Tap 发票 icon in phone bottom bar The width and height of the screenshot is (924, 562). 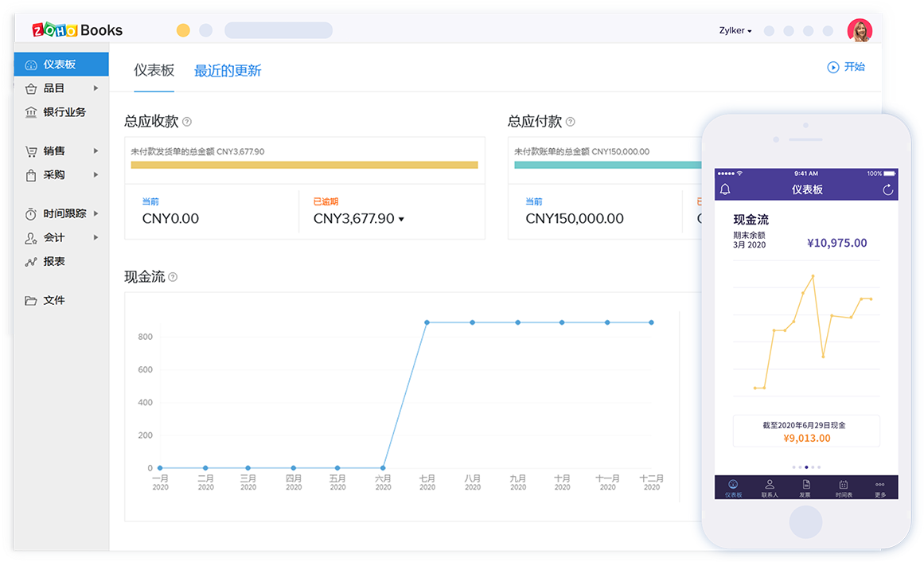(805, 486)
